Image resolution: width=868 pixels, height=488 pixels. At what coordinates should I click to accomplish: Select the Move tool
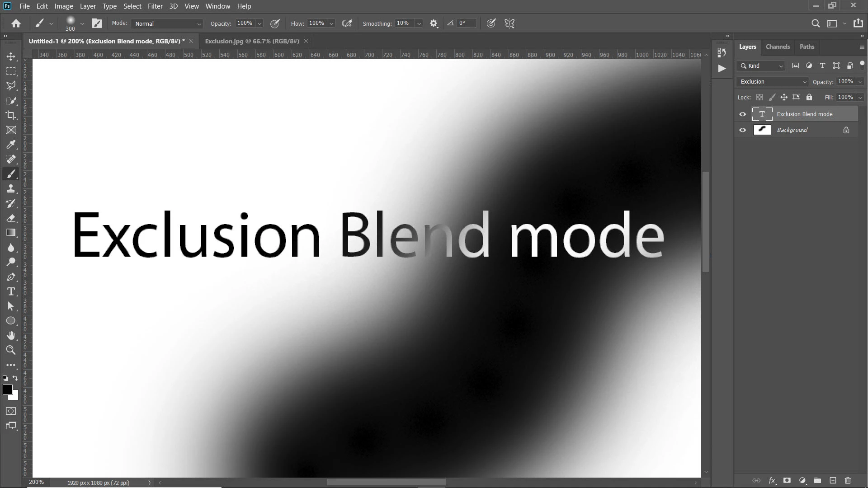11,56
